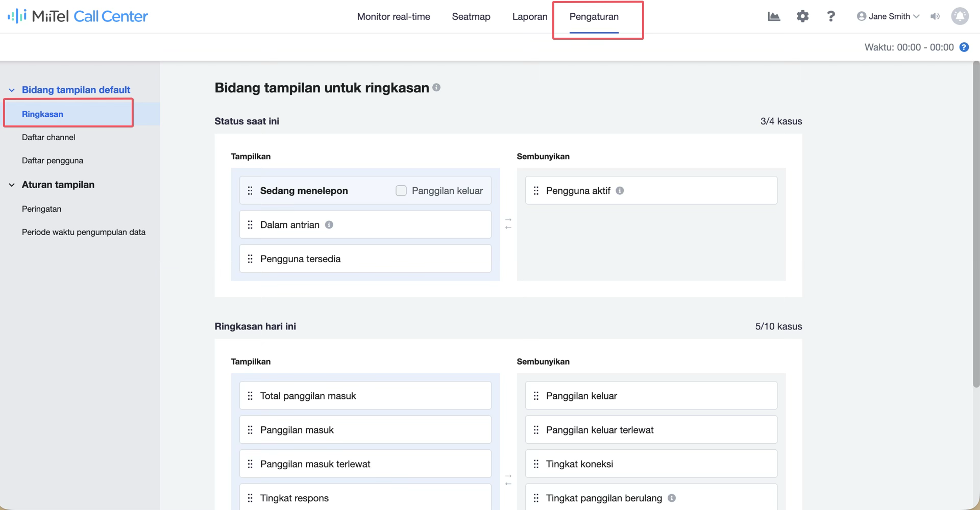This screenshot has width=980, height=510.
Task: Click the Waktu: 00:00 - 00:00 text
Action: click(909, 47)
